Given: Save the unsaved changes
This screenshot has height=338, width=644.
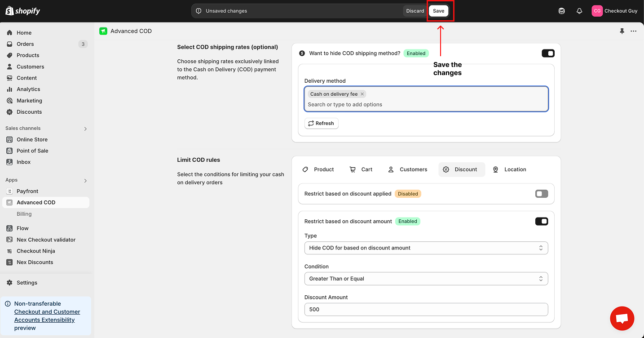Looking at the screenshot, I should click(x=438, y=11).
